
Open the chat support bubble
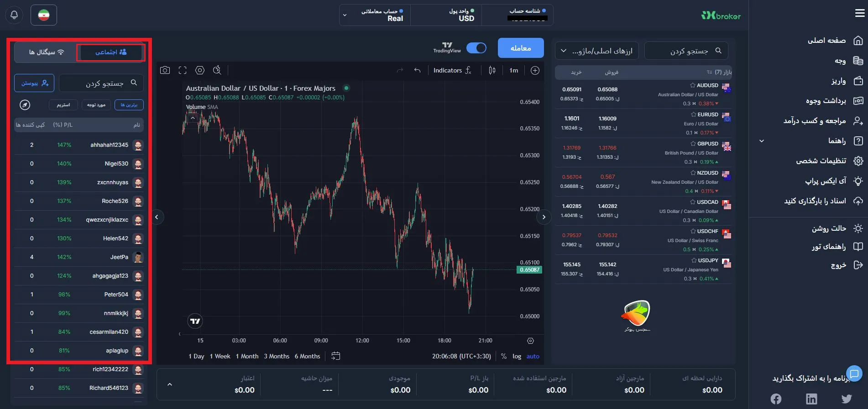[x=854, y=373]
